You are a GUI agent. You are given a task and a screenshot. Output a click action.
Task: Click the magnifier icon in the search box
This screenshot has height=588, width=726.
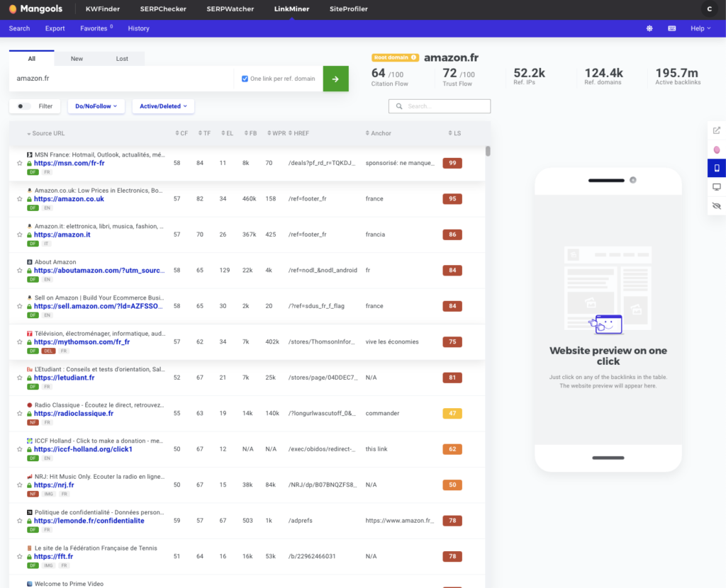click(x=399, y=106)
